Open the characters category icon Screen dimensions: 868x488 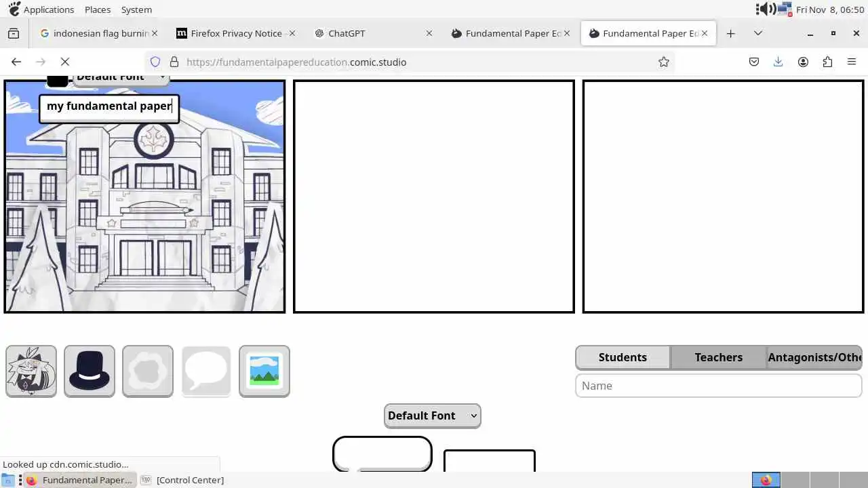(x=31, y=371)
